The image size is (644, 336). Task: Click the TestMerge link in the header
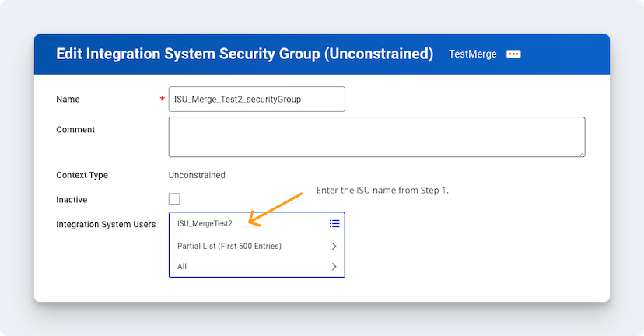(x=473, y=54)
